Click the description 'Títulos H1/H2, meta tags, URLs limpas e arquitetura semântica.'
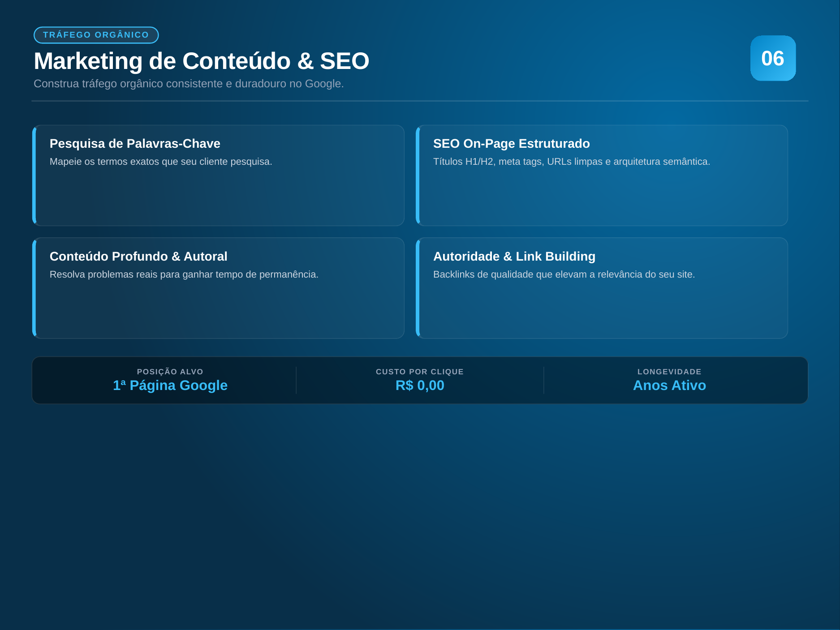The width and height of the screenshot is (840, 630). point(572,162)
